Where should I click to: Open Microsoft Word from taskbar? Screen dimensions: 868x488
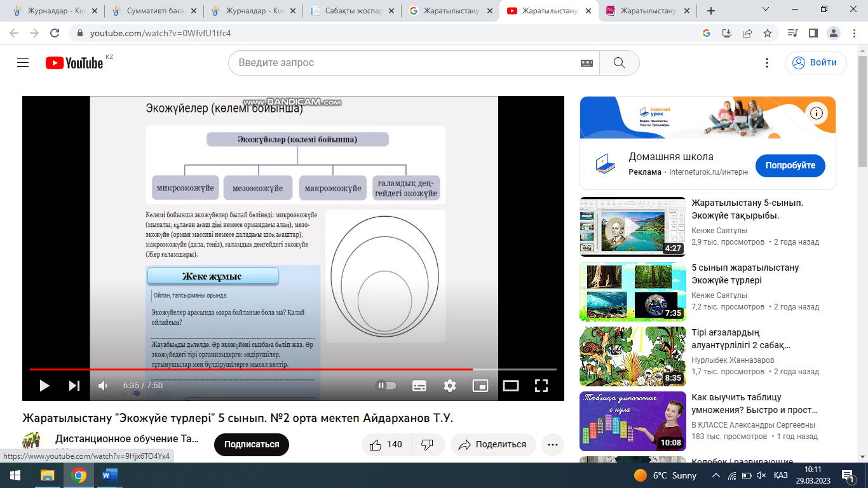pyautogui.click(x=110, y=475)
